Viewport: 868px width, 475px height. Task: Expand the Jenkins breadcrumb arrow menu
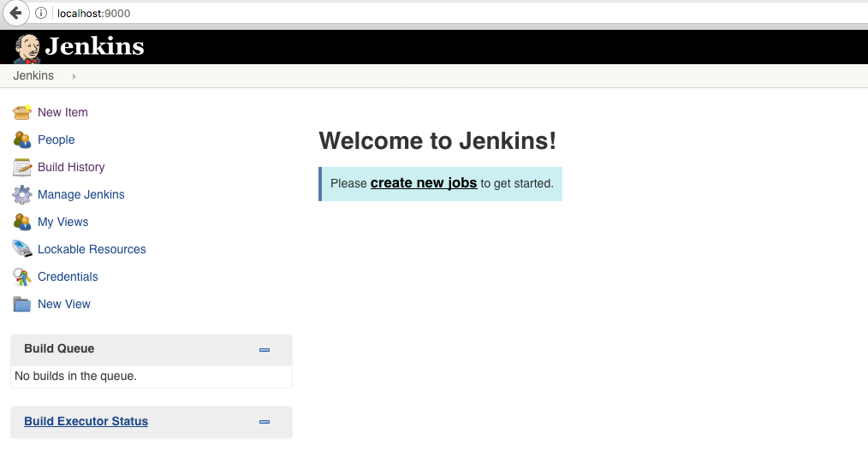pyautogui.click(x=74, y=76)
